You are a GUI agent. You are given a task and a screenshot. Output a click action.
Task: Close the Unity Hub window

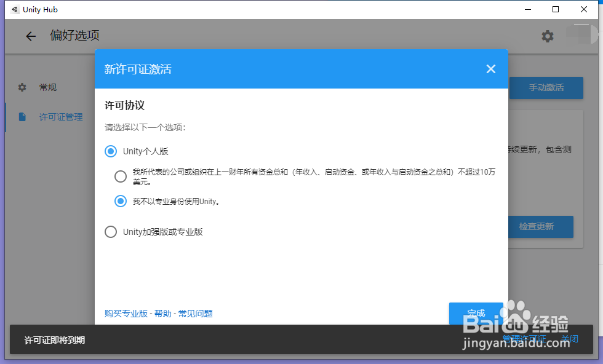point(584,10)
